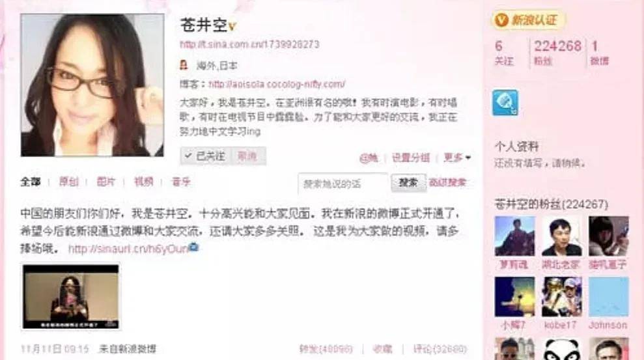Open kobe17 fan avatar
The height and width of the screenshot is (360, 644).
(561, 297)
